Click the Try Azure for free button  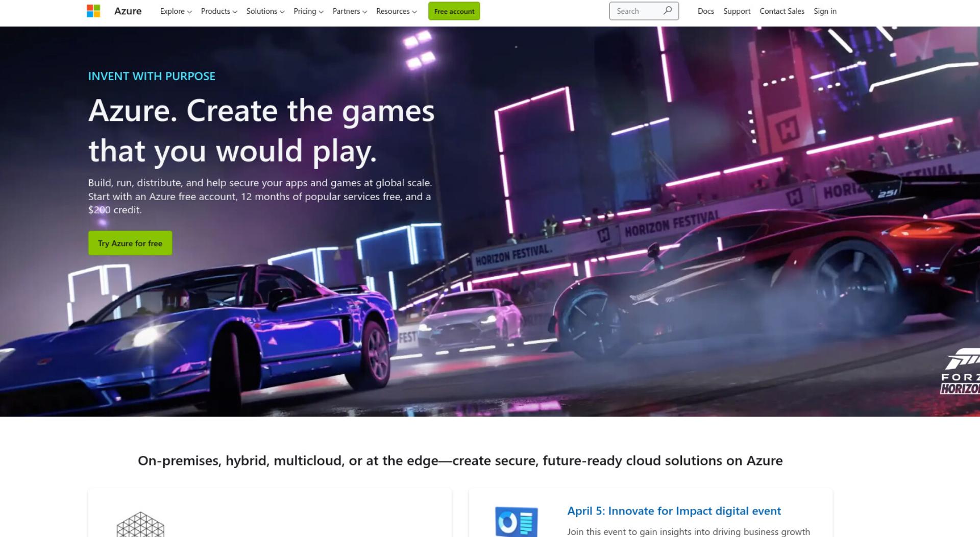click(130, 243)
